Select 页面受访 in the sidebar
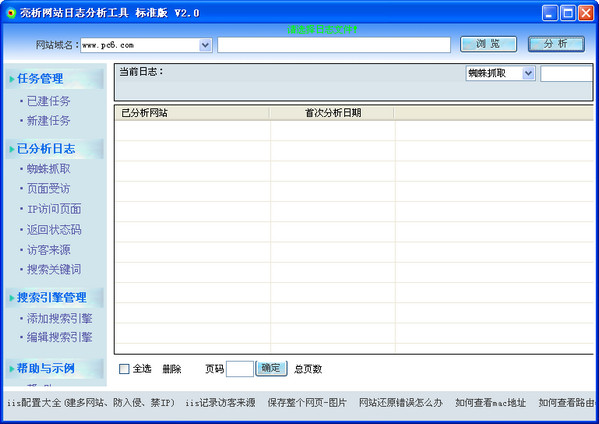599x424 pixels. pos(49,189)
